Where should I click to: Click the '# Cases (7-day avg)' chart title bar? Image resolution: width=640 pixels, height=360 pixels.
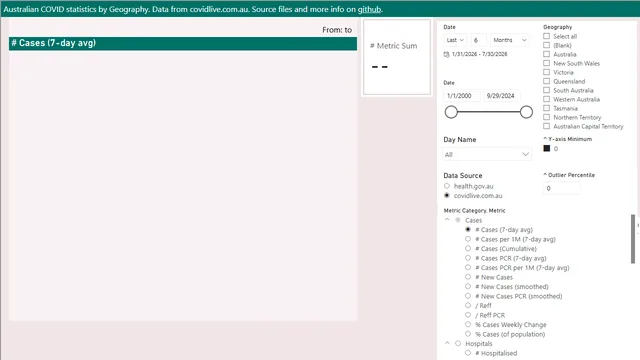click(x=183, y=44)
